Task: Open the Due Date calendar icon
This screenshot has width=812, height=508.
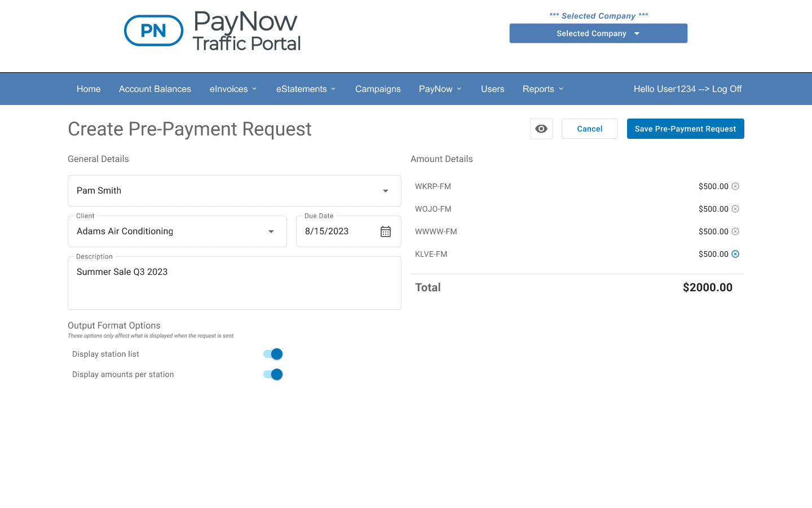Action: pyautogui.click(x=386, y=231)
